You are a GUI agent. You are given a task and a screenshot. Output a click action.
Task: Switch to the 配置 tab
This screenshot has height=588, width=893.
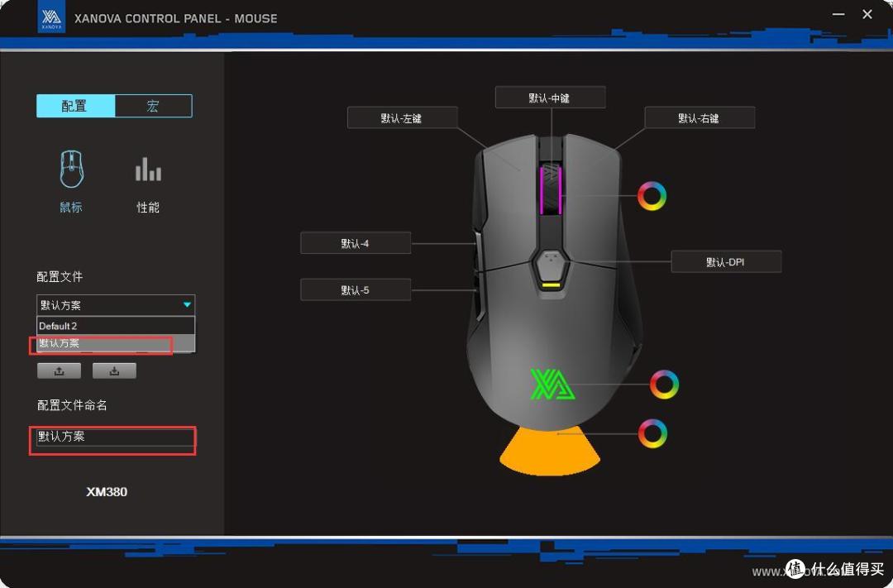tap(76, 106)
